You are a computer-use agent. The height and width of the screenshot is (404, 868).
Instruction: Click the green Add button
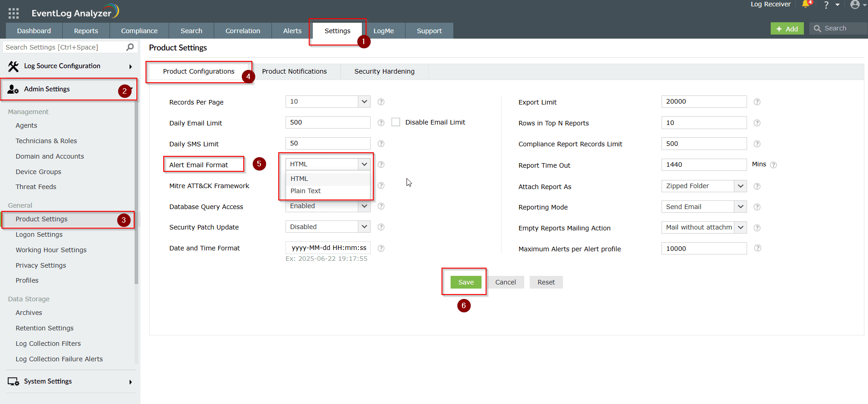point(787,29)
